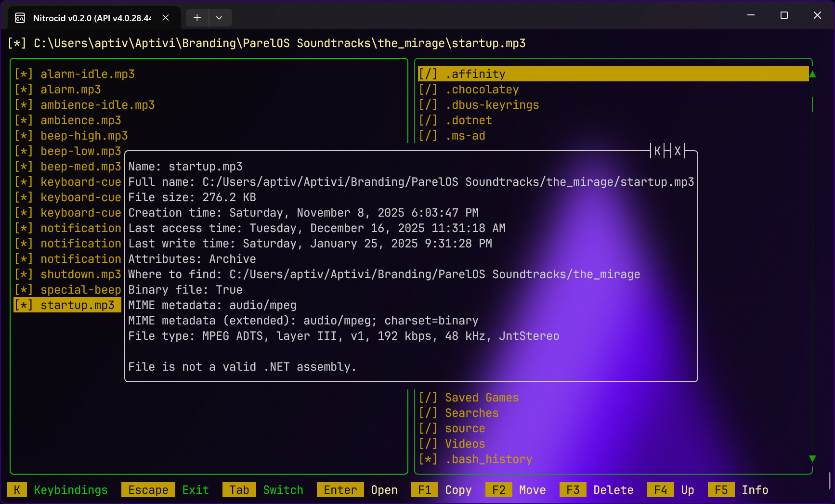The image size is (835, 504).
Task: Select the highlighted startup.mp3 file
Action: click(x=77, y=305)
